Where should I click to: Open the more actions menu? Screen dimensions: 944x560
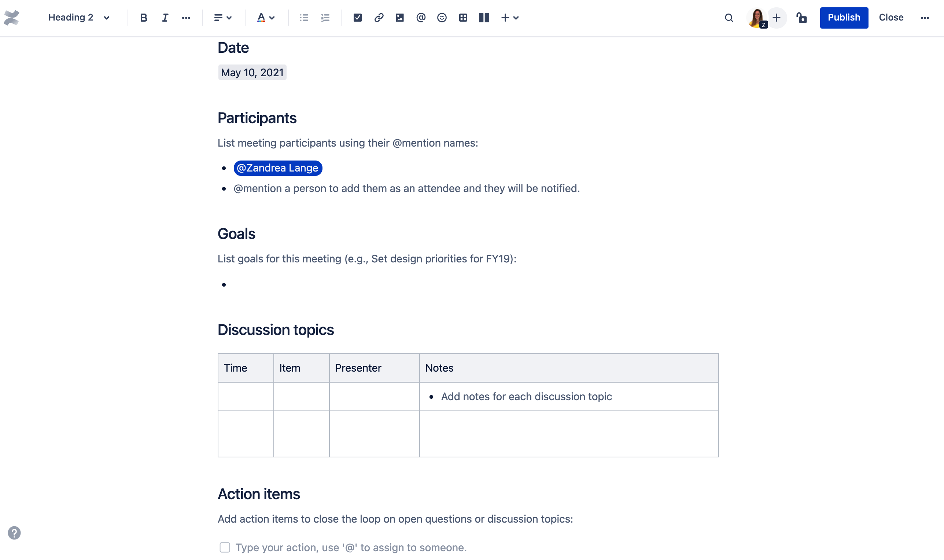925,17
